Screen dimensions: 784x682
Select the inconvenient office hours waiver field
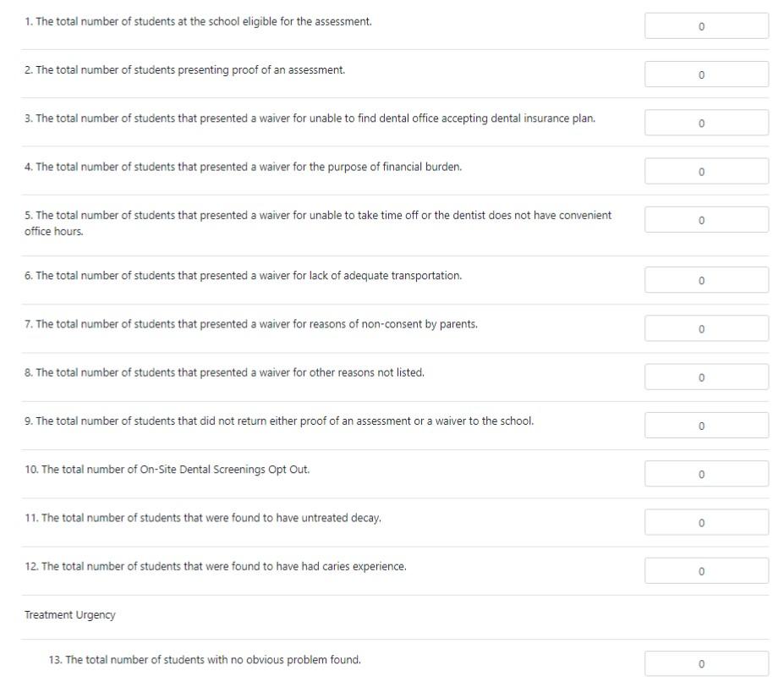click(x=706, y=220)
